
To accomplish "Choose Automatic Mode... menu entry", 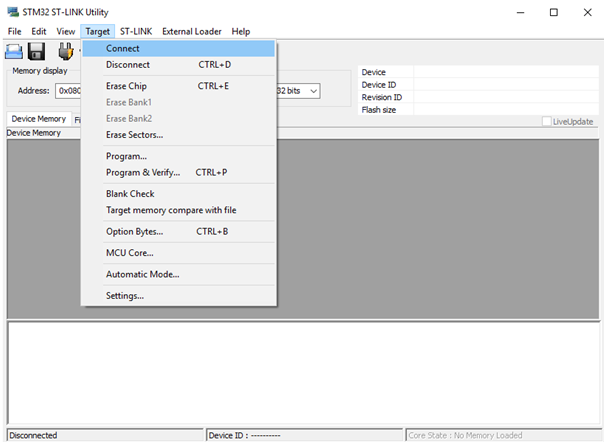I will click(179, 274).
